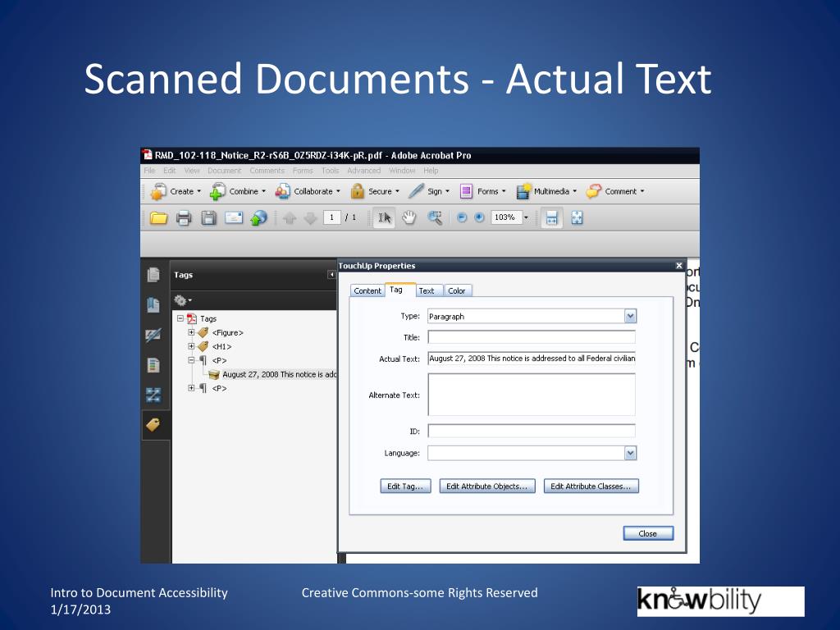This screenshot has height=630, width=840.
Task: Open the Sign pen toolbar button
Action: (x=429, y=191)
